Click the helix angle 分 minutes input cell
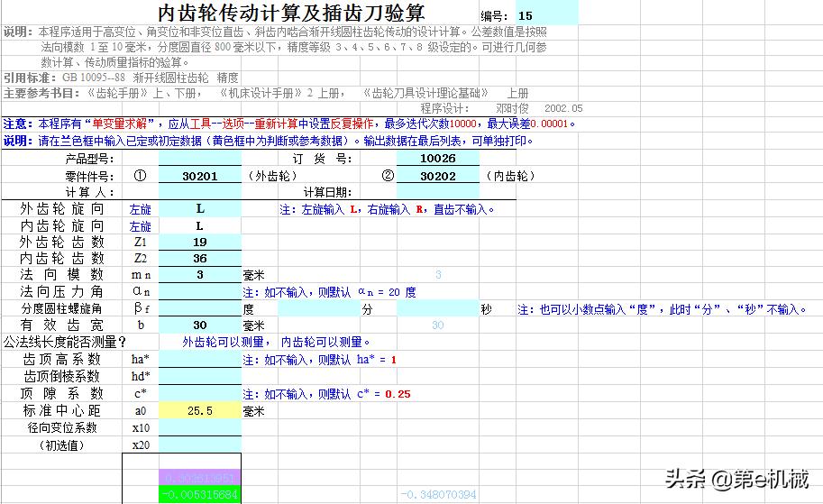 [x=318, y=308]
